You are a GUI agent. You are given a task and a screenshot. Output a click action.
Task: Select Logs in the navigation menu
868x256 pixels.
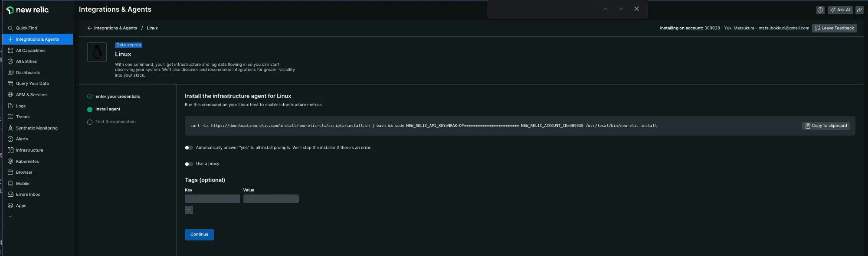(x=21, y=106)
